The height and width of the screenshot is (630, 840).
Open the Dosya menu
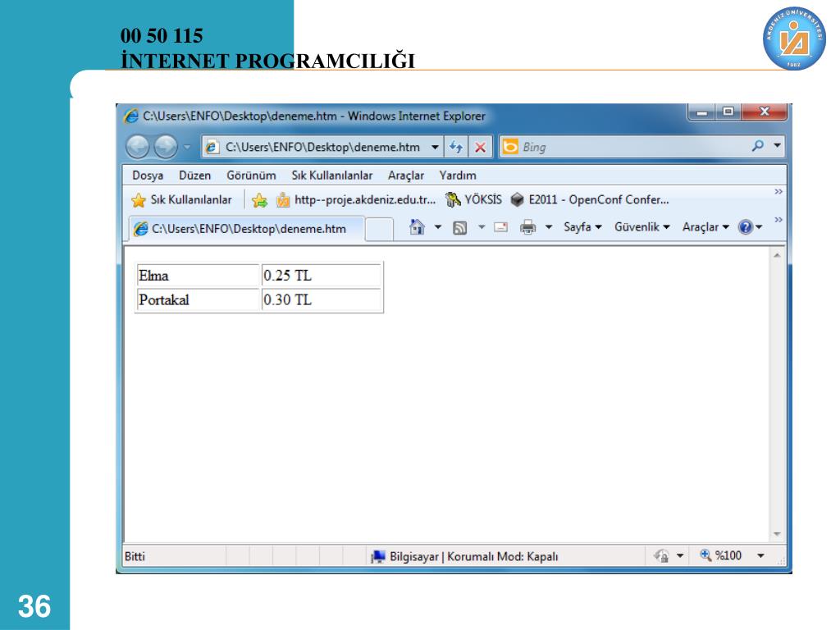pos(148,176)
